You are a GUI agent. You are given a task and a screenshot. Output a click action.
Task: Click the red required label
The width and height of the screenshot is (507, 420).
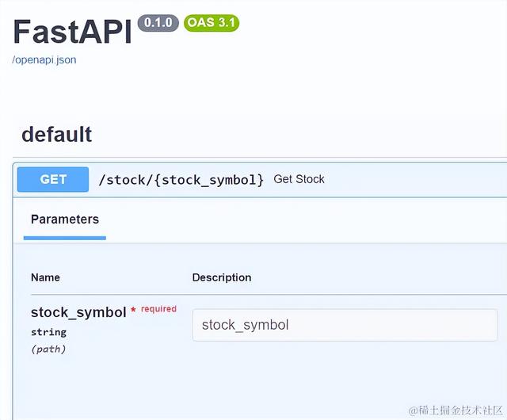pos(158,309)
